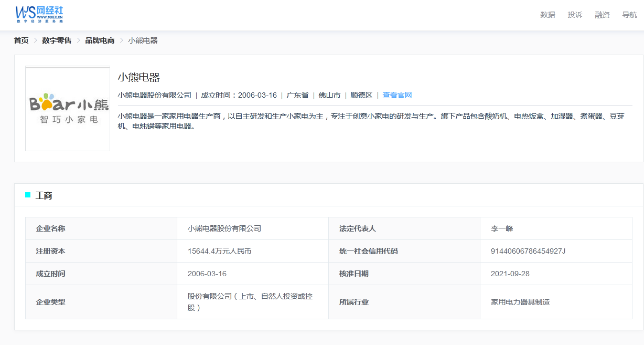Click the 佛山市 city text
Viewport: 644px width, 345px height.
click(329, 95)
